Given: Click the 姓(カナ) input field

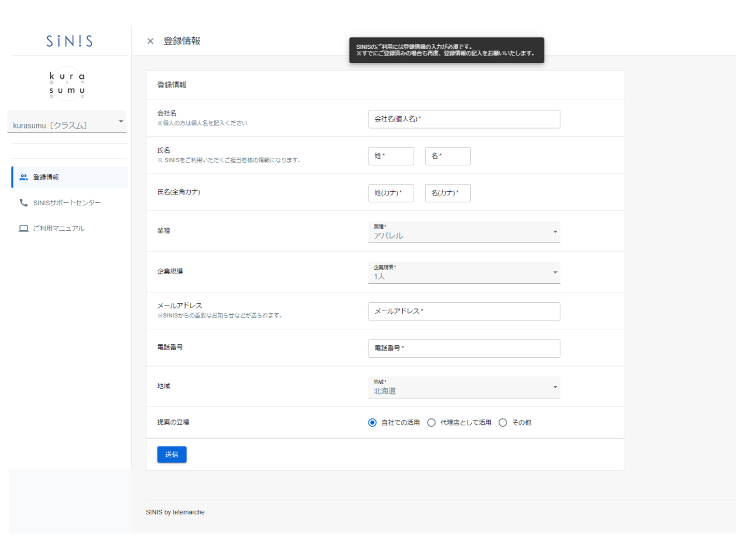Looking at the screenshot, I should point(391,193).
